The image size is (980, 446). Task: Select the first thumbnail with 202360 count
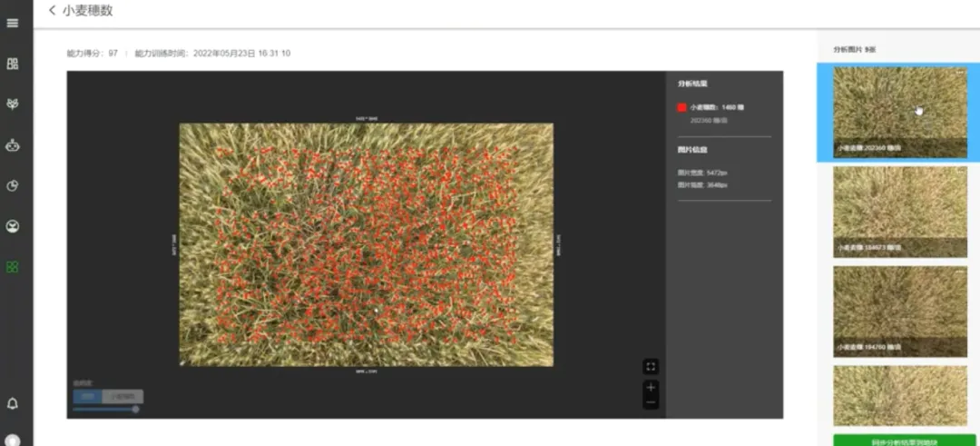pyautogui.click(x=899, y=111)
